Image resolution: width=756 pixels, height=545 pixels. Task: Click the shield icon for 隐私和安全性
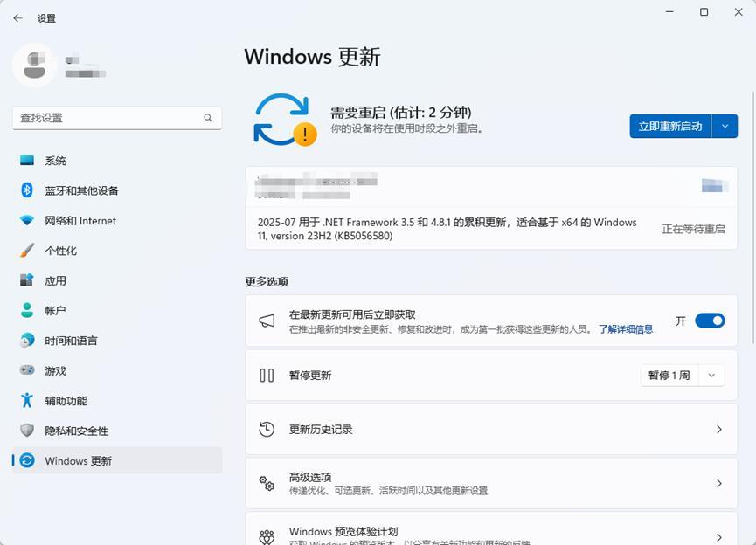27,431
